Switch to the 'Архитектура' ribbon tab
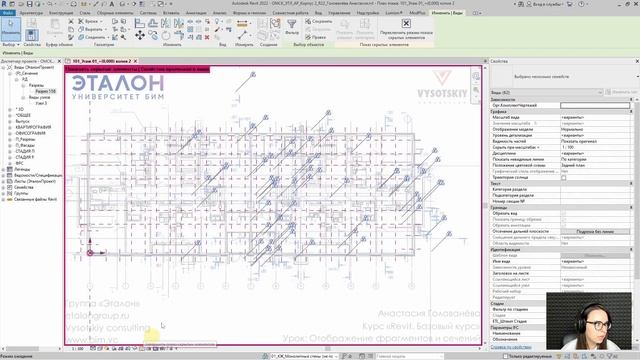This screenshot has width=640, height=360. [x=31, y=13]
